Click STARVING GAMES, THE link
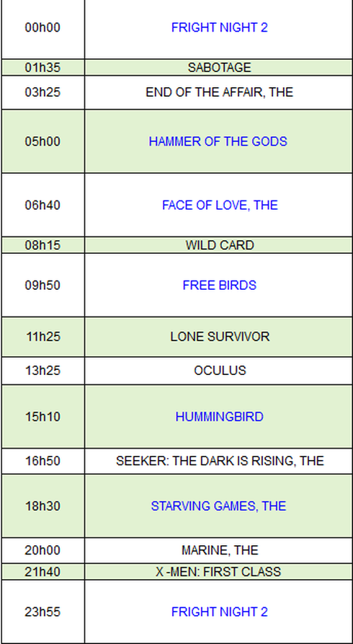This screenshot has height=644, width=353. coord(218,506)
